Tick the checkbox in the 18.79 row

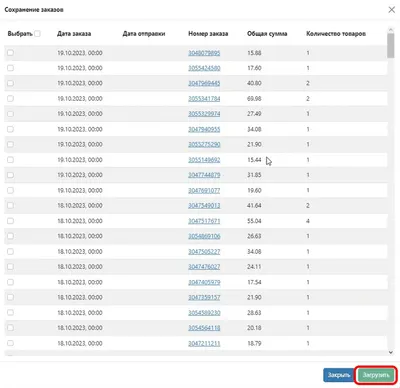click(x=11, y=343)
